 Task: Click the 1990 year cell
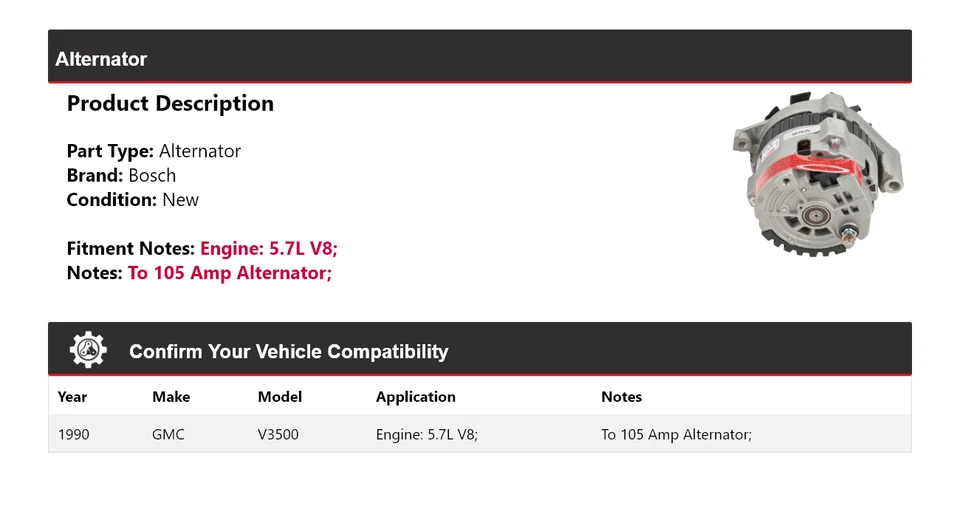pyautogui.click(x=74, y=435)
